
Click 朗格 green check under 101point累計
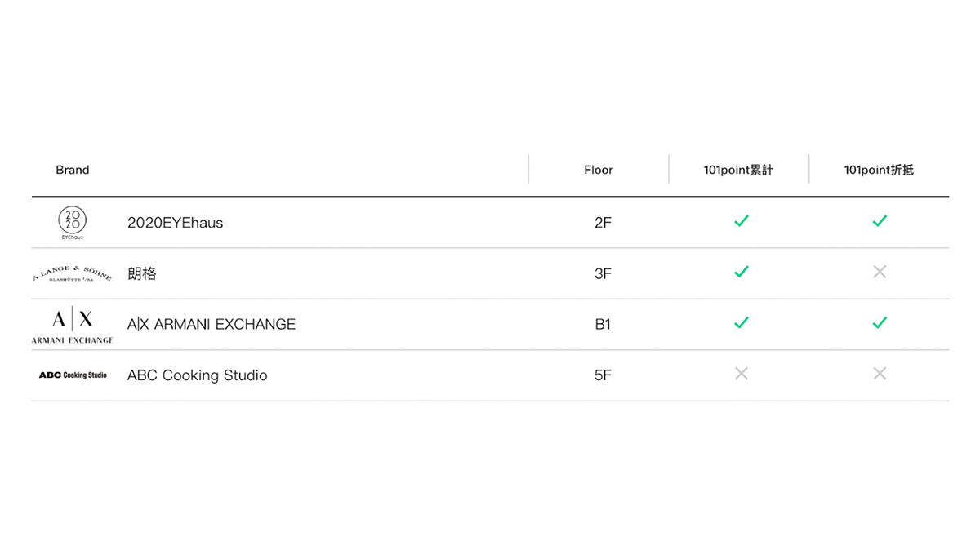742,272
